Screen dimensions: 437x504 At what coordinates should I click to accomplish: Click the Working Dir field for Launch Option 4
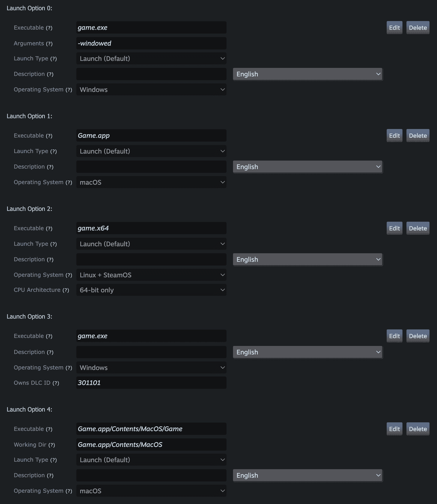pyautogui.click(x=151, y=445)
